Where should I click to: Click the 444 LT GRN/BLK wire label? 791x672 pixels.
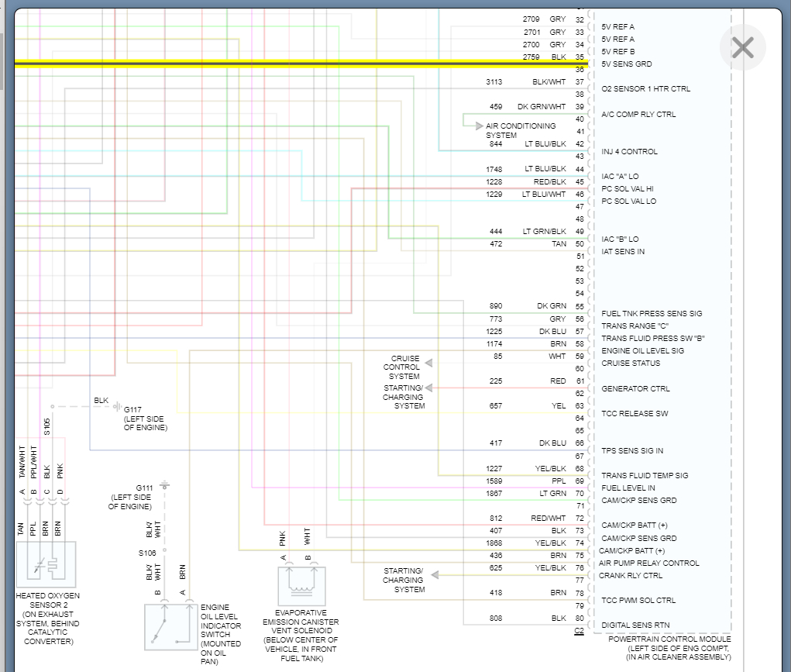(x=528, y=231)
